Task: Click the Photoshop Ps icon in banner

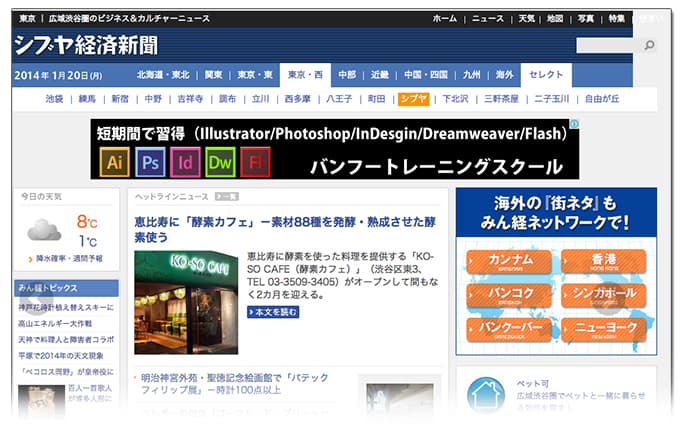Action: 150,162
